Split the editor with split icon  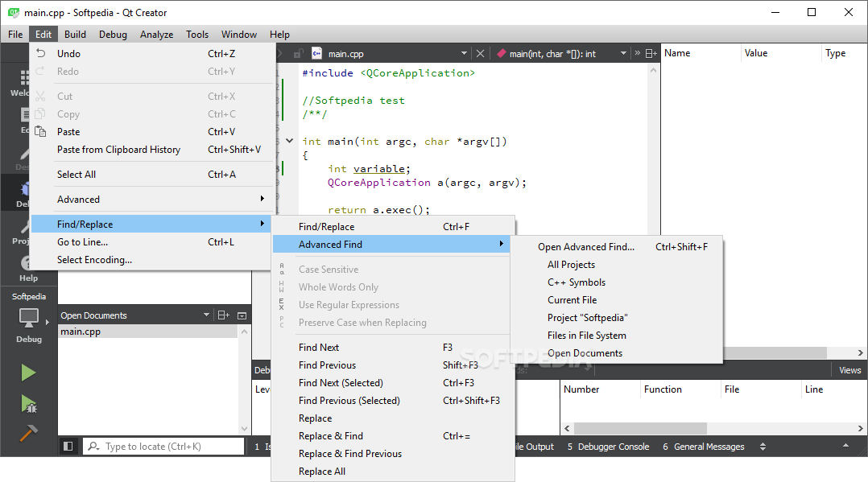coord(651,53)
